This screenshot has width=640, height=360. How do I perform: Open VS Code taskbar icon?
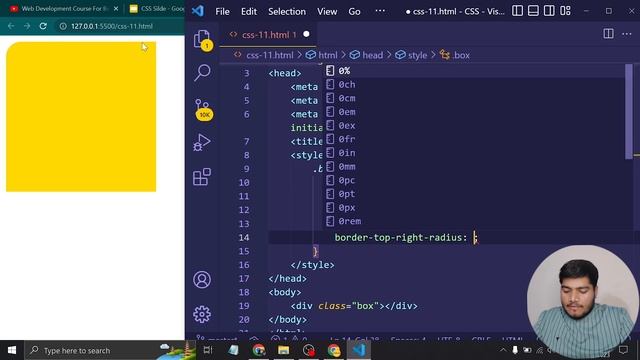click(x=359, y=350)
